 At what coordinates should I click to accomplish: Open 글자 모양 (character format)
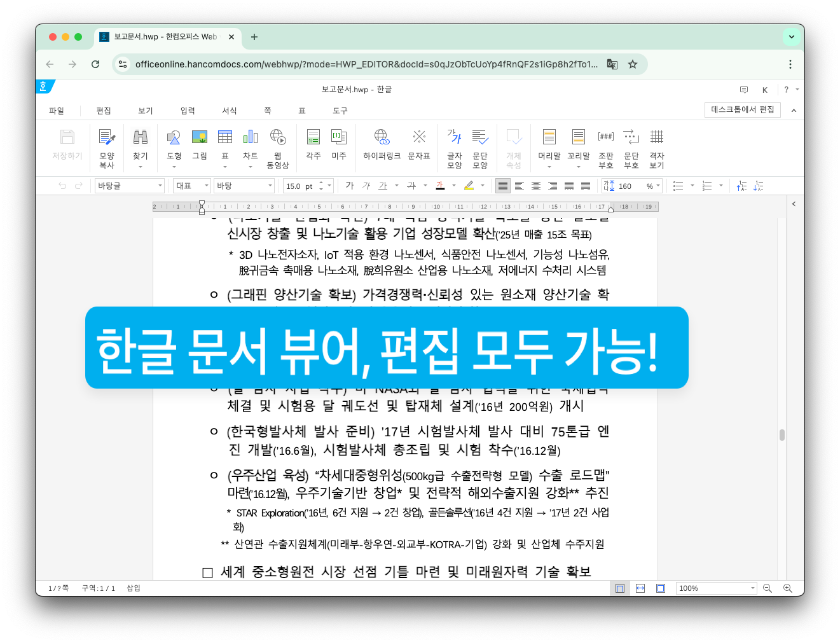[x=455, y=148]
